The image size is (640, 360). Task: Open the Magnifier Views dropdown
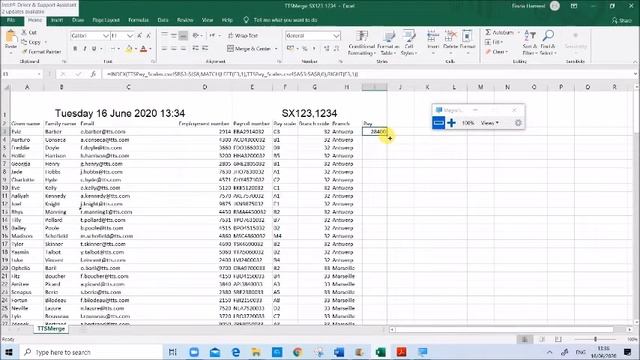[490, 123]
